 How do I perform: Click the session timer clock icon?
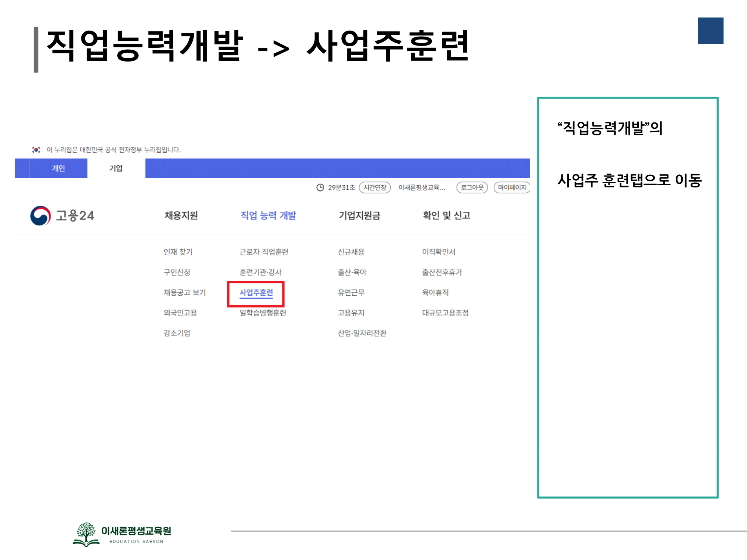(x=320, y=187)
